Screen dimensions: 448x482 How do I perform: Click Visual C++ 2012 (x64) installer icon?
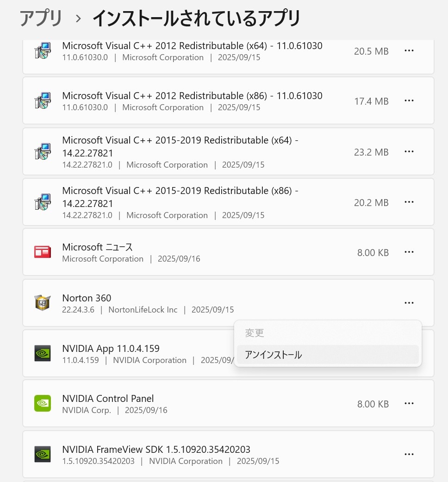43,51
